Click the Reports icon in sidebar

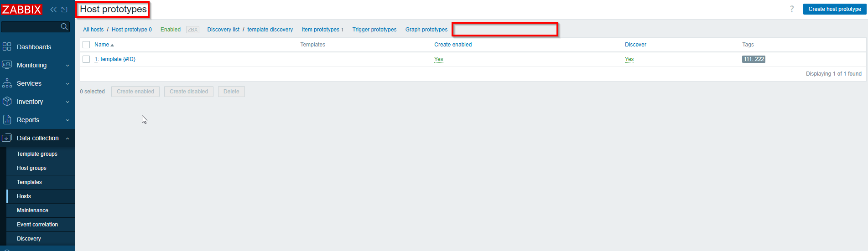(x=7, y=119)
